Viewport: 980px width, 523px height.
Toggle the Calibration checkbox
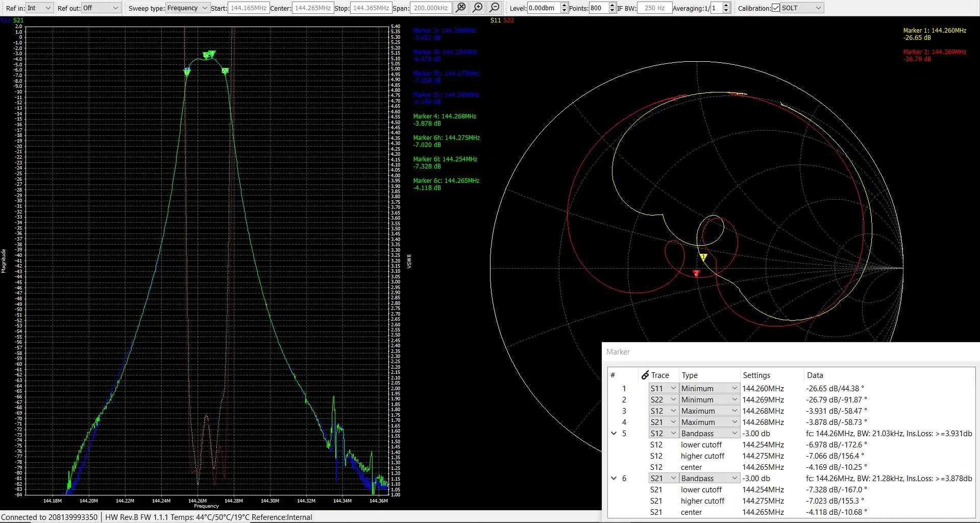click(776, 8)
